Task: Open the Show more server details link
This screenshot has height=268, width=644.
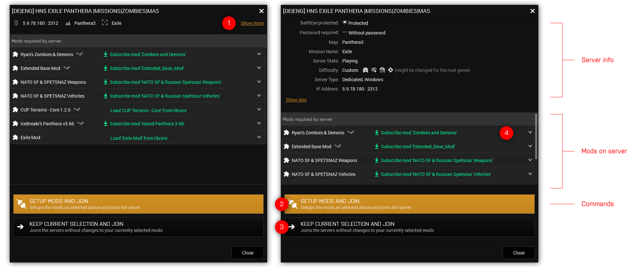Action: pos(252,23)
